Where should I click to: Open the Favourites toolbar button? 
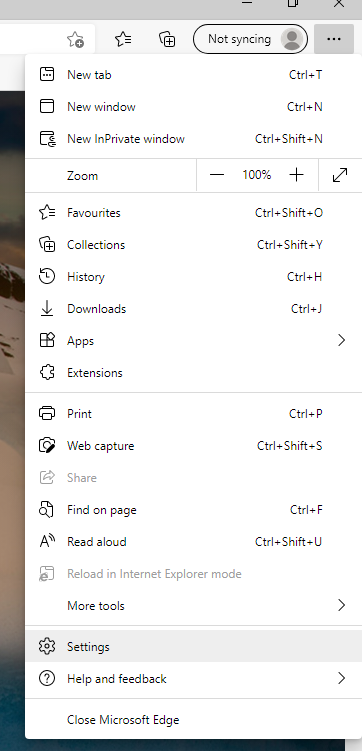pyautogui.click(x=124, y=39)
